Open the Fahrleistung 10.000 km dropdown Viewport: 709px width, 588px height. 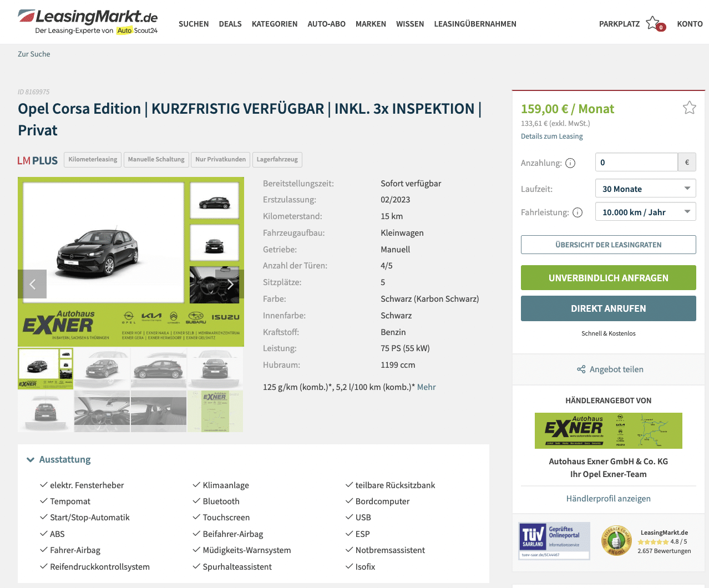point(645,212)
